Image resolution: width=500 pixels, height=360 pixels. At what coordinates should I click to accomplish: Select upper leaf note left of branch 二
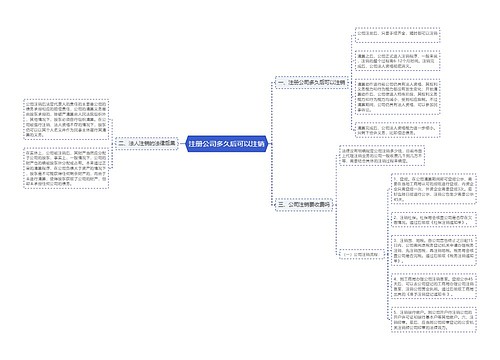[66, 119]
